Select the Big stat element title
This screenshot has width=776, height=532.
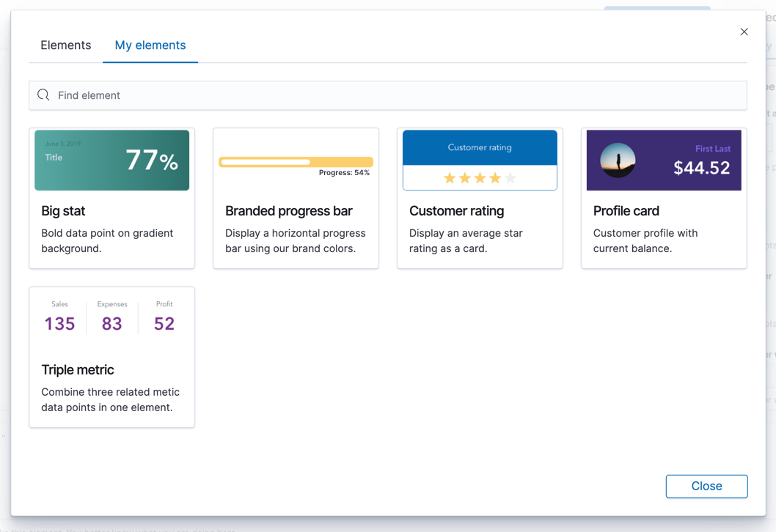[x=63, y=211]
